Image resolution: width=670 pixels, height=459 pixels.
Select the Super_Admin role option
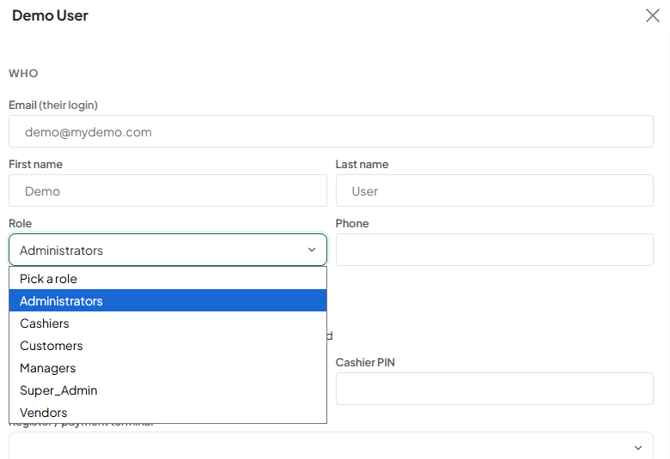point(168,390)
